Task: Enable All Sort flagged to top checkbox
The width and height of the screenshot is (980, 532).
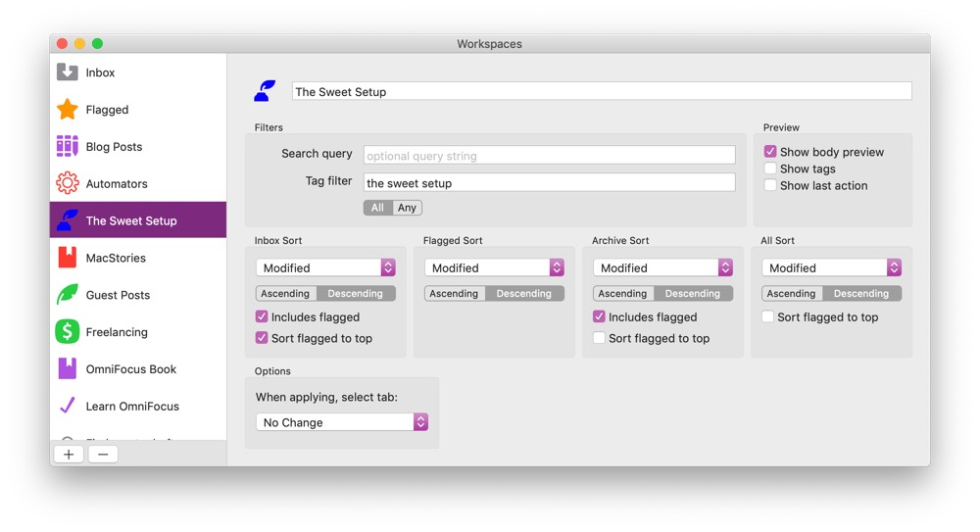Action: tap(768, 316)
